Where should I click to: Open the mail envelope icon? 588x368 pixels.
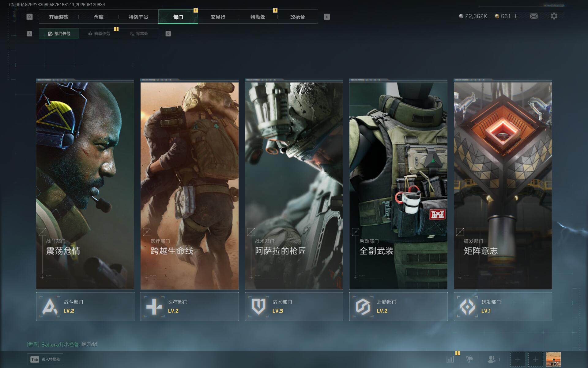(533, 16)
